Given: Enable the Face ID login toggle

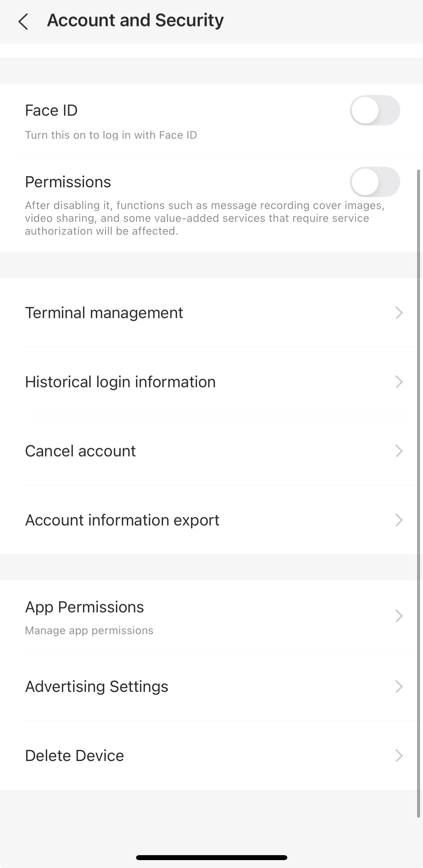Looking at the screenshot, I should pyautogui.click(x=375, y=110).
